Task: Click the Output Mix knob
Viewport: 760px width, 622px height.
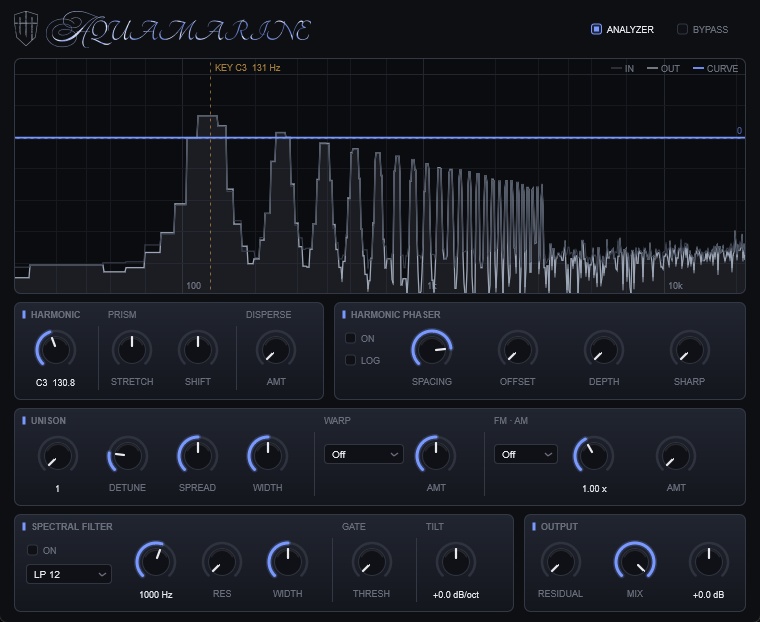Action: point(635,561)
